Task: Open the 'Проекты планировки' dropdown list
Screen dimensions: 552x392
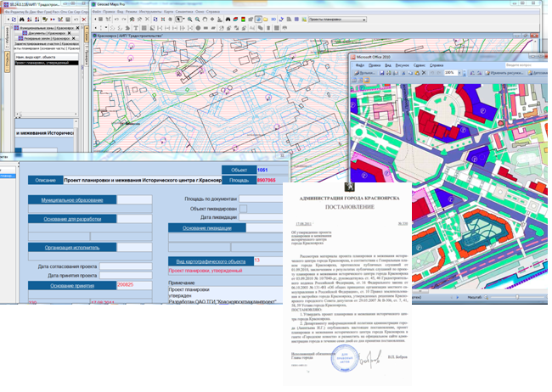Action: tap(363, 19)
